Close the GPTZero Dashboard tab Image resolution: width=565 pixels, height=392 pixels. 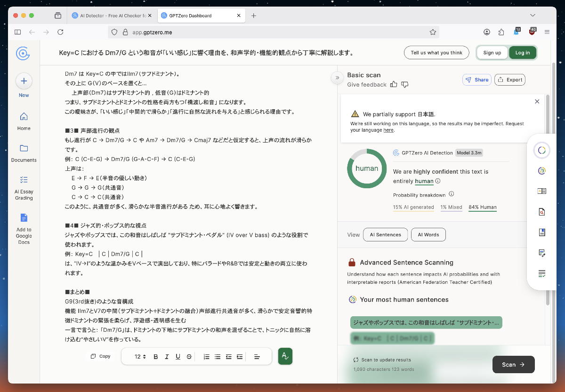239,16
